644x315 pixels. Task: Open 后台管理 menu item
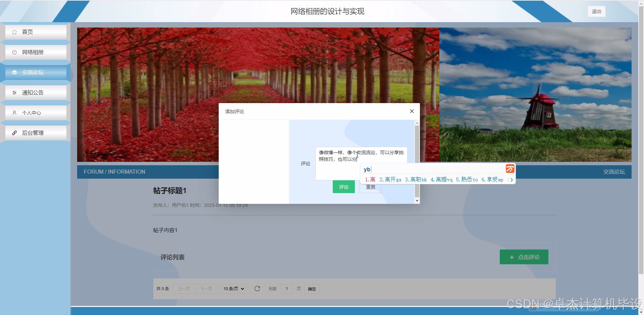(x=36, y=133)
